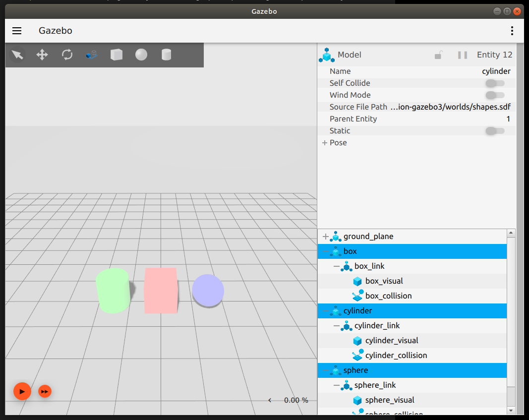This screenshot has height=420, width=529.
Task: Insert a cylinder shape
Action: pos(166,55)
